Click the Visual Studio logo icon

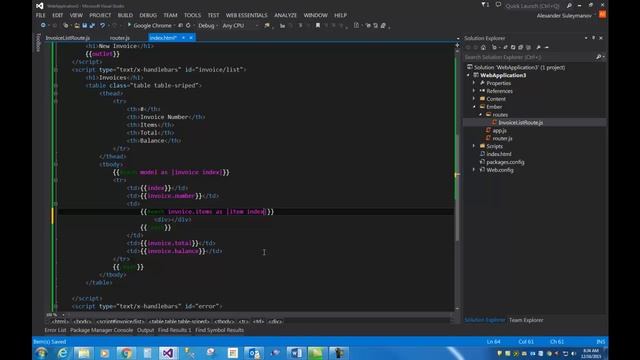[x=40, y=6]
